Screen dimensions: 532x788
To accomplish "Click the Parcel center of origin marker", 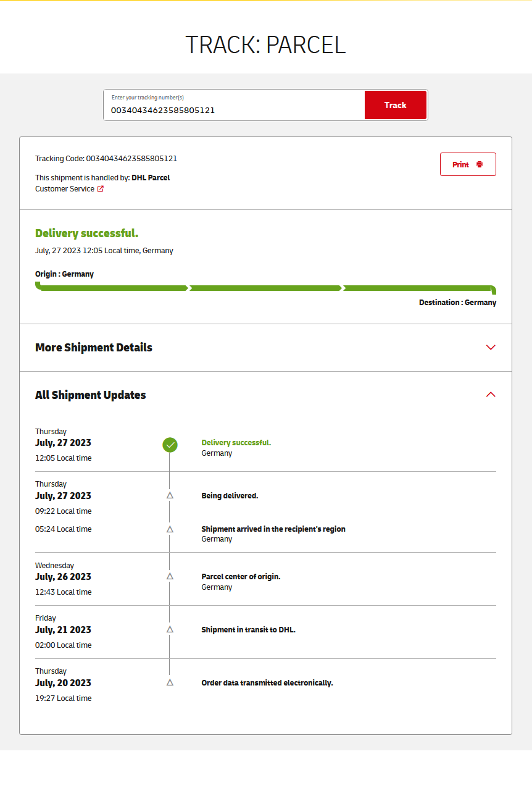I will [170, 576].
